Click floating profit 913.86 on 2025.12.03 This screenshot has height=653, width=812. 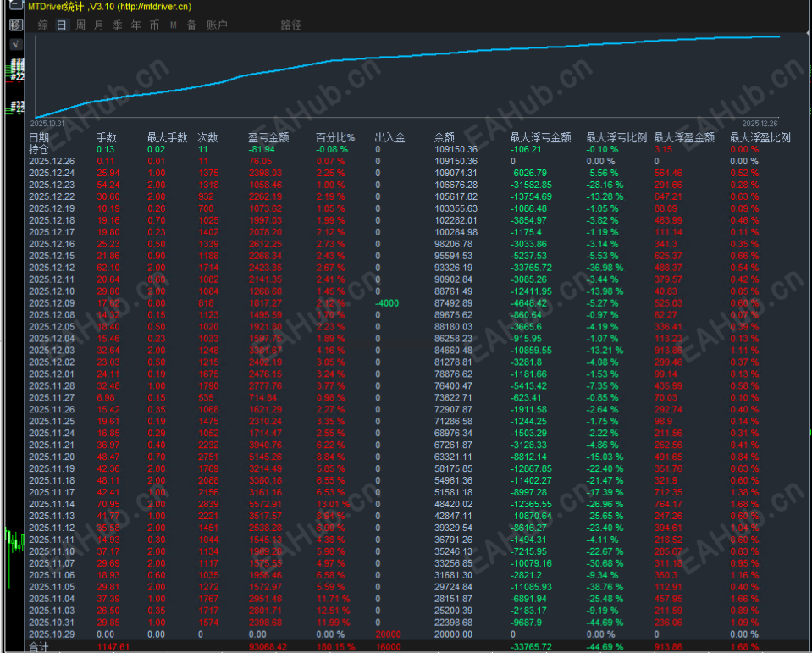pyautogui.click(x=669, y=351)
